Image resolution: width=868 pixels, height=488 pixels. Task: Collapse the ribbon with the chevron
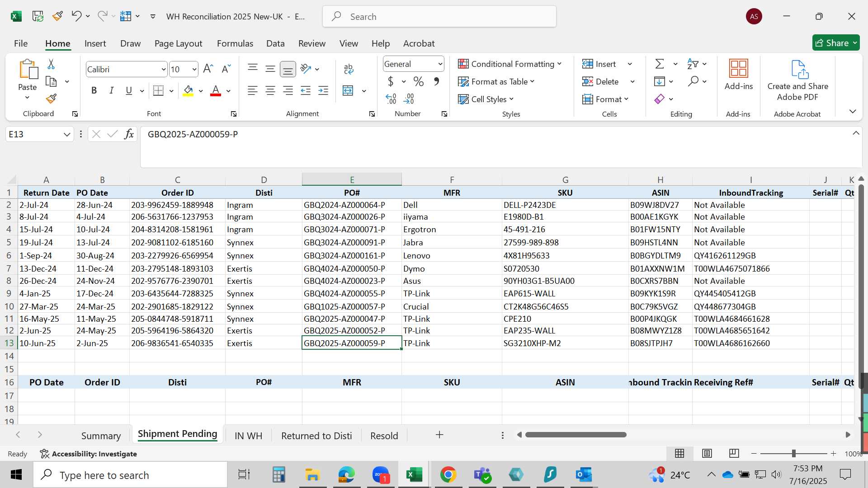click(853, 111)
